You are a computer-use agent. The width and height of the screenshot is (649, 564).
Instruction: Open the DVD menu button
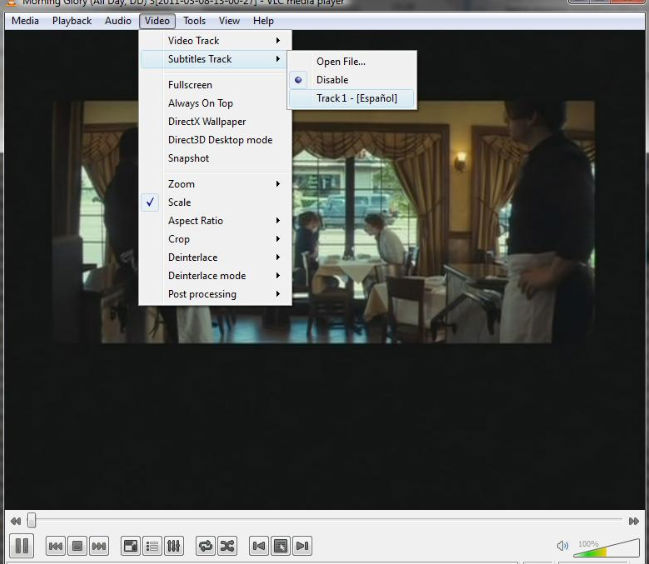tap(281, 546)
